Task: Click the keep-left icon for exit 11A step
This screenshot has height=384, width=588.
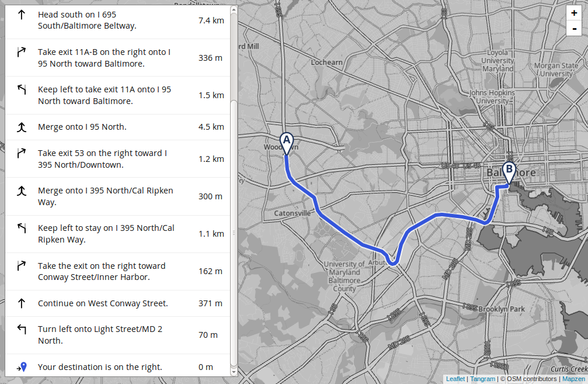Action: click(x=22, y=89)
